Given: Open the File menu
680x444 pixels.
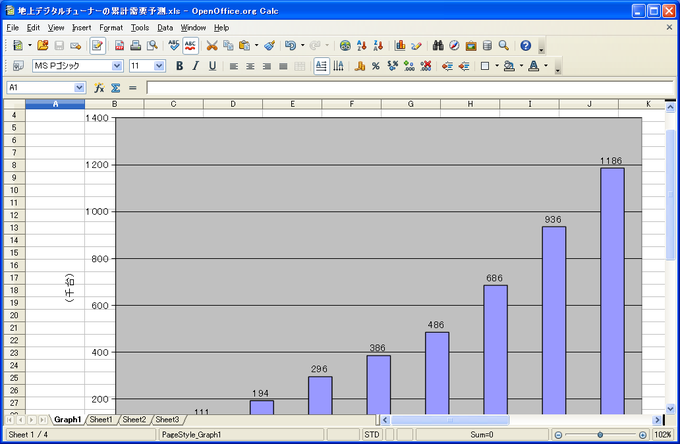Looking at the screenshot, I should pos(13,28).
